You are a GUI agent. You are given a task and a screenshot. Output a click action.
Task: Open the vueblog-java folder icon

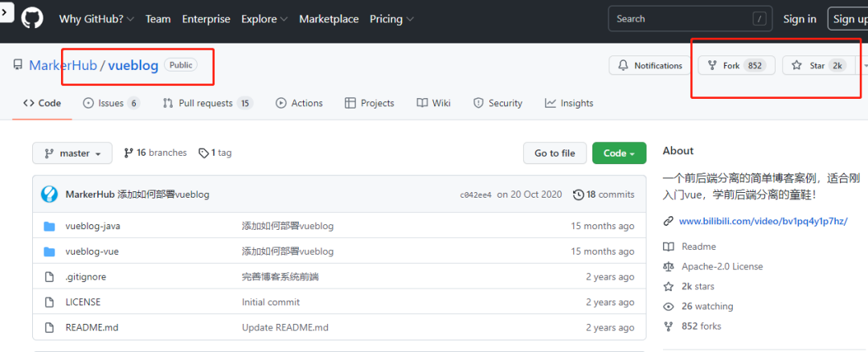pyautogui.click(x=49, y=226)
